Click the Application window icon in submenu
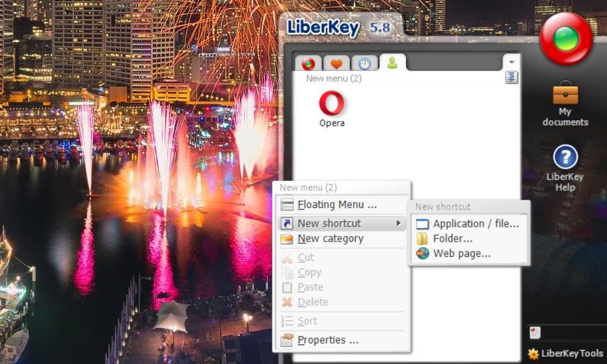 point(423,223)
